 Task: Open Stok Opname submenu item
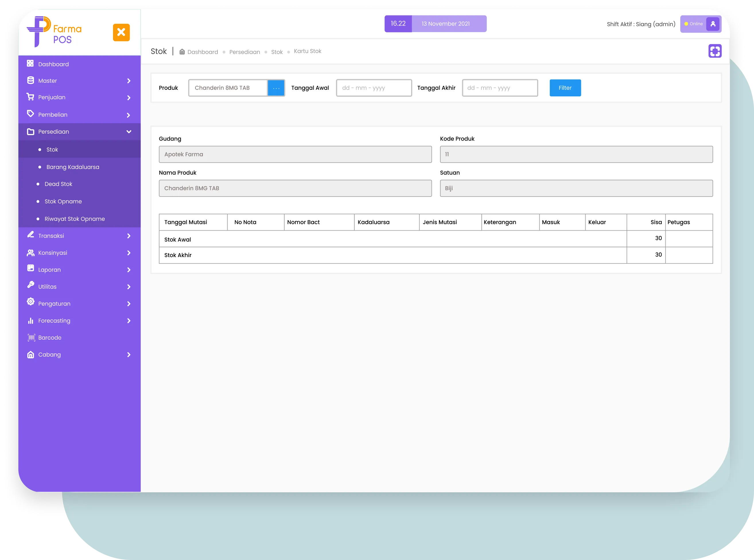pyautogui.click(x=79, y=201)
